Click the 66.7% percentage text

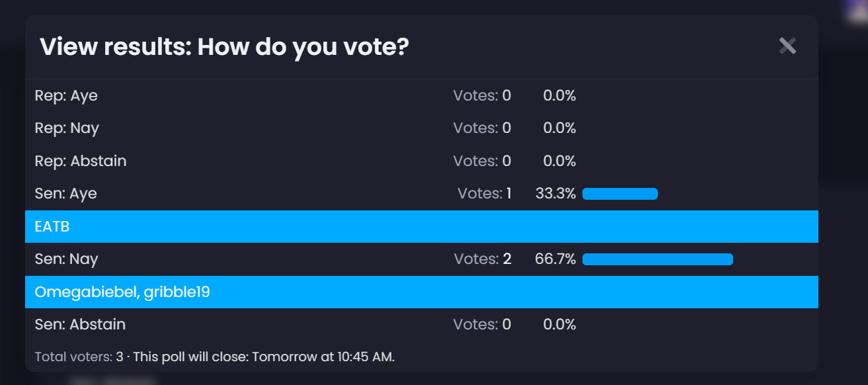pos(555,259)
